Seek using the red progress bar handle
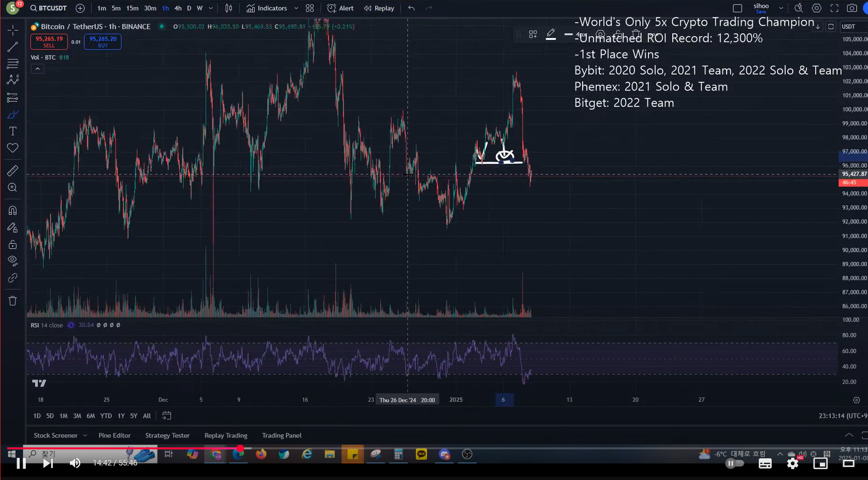 240,448
